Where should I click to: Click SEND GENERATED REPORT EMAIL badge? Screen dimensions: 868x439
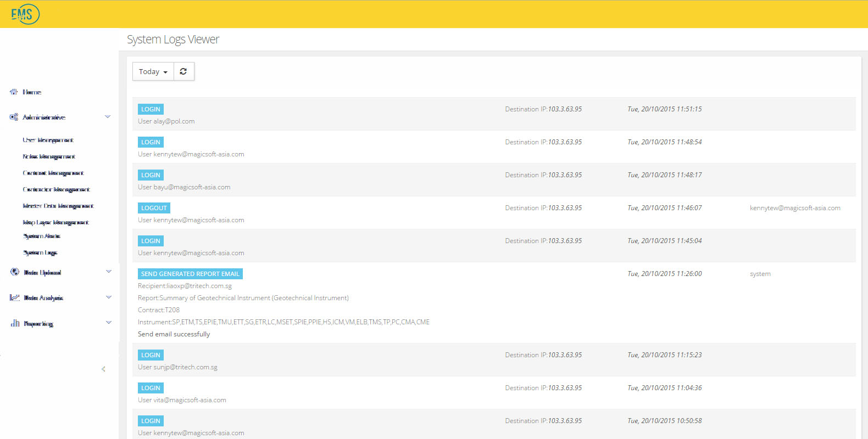[190, 274]
